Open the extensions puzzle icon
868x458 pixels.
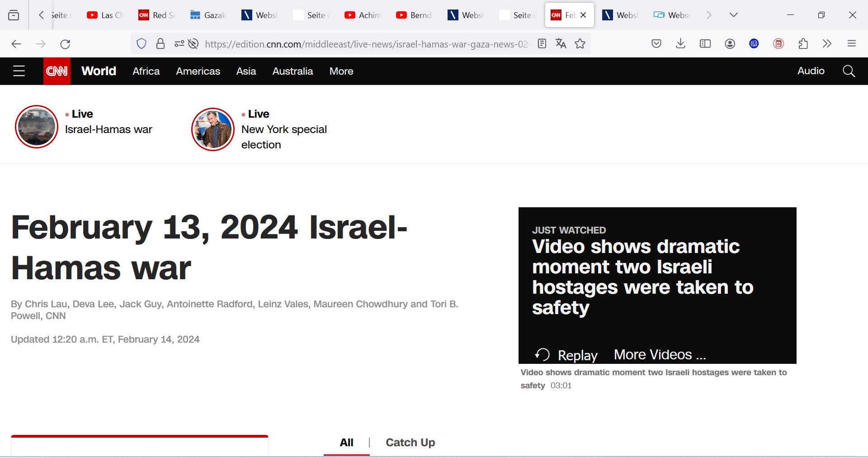803,44
